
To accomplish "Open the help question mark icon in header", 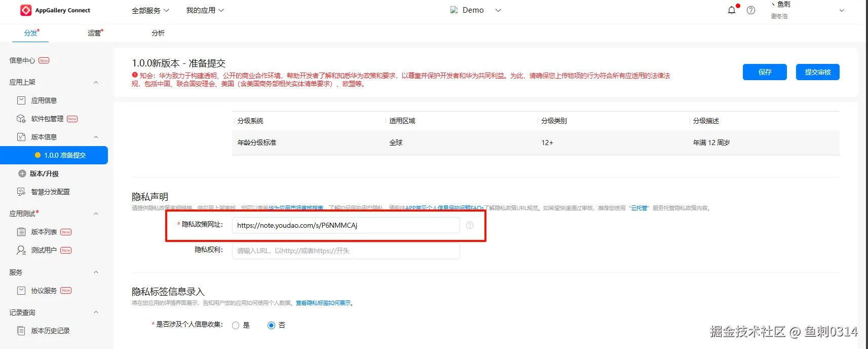I will coord(751,10).
